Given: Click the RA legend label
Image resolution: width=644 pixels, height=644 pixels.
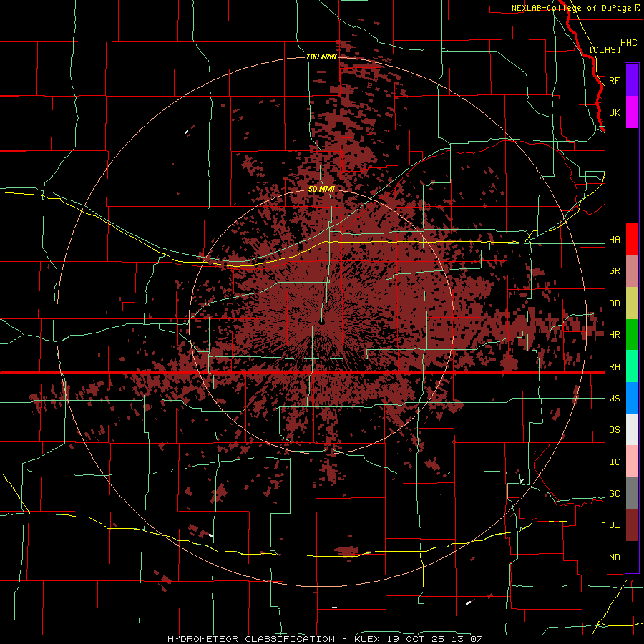Looking at the screenshot, I should coord(614,367).
